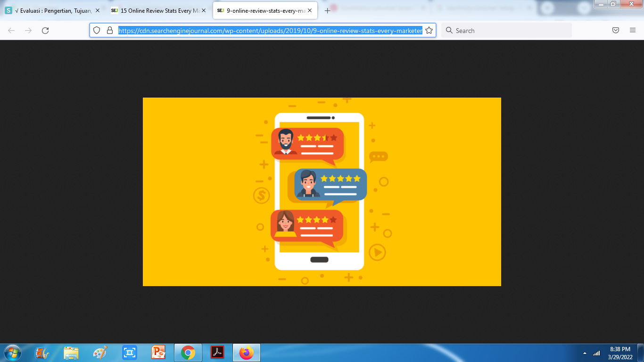Restore down the Firefox window
The image size is (644, 362).
point(613,4)
